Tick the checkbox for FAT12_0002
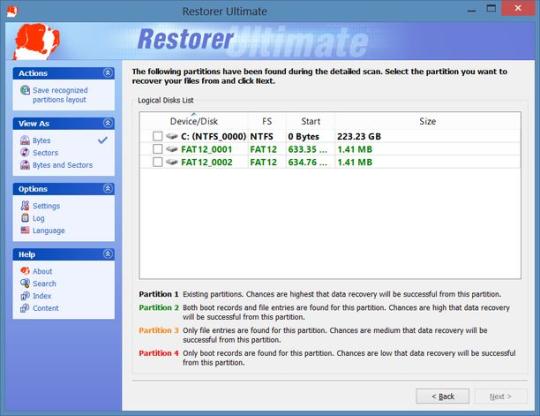The height and width of the screenshot is (416, 540). [x=157, y=162]
